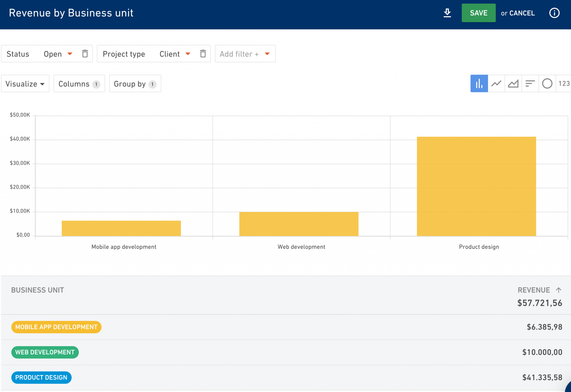Expand the Visualize dropdown

25,84
